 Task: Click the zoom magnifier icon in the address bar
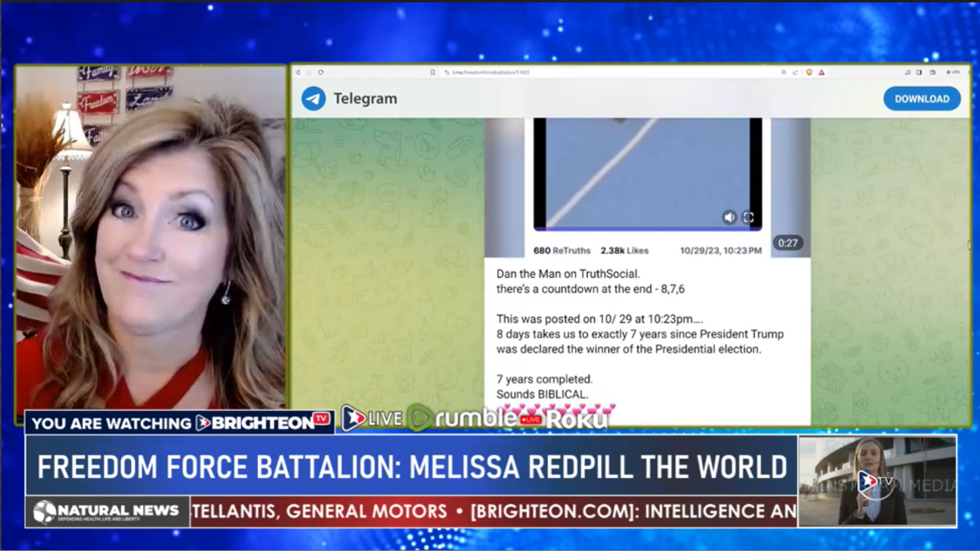coord(783,72)
